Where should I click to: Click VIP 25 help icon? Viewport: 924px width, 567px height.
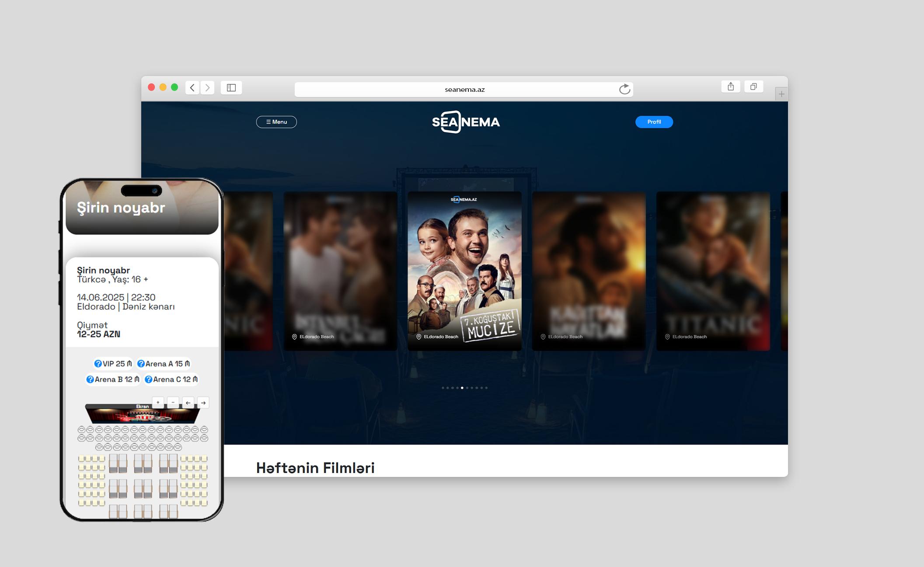98,364
